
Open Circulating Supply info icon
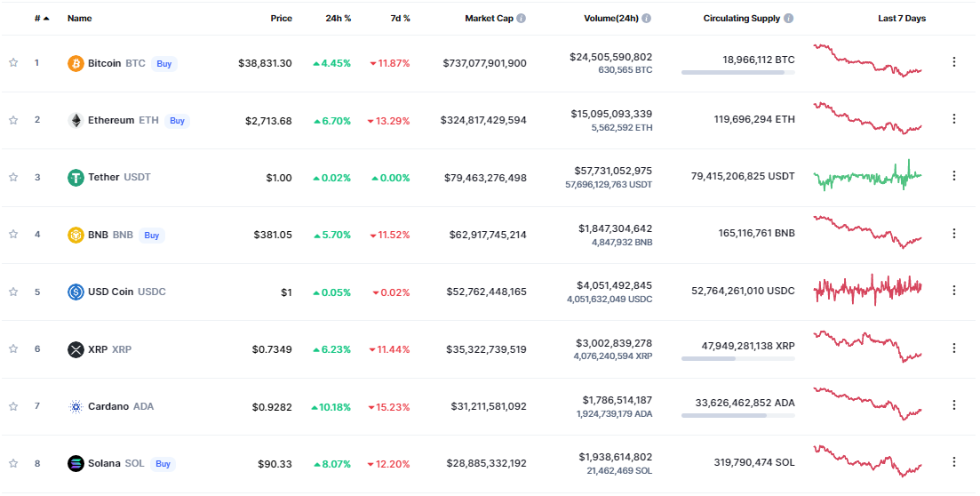[789, 18]
